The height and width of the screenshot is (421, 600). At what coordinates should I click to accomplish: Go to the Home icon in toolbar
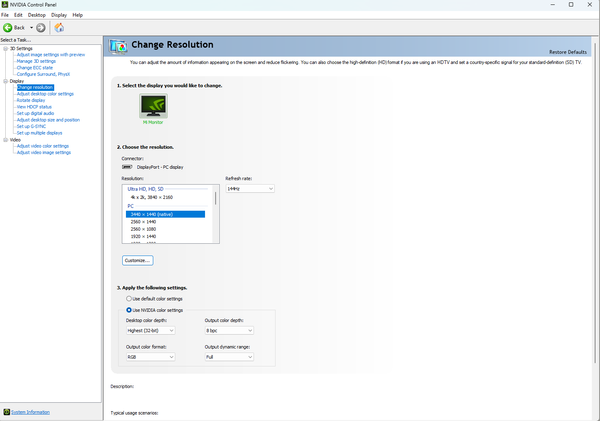tap(59, 27)
